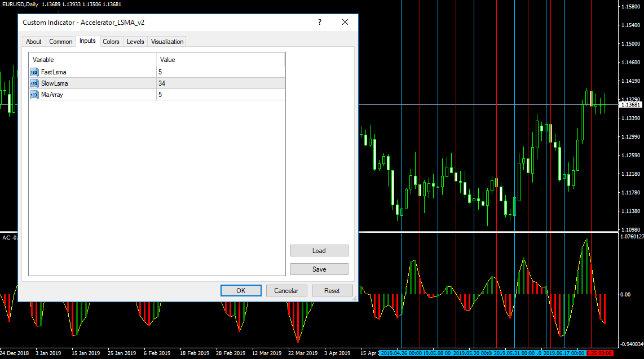The height and width of the screenshot is (359, 644).
Task: Select the SlowLsma variable name
Action: pos(54,83)
